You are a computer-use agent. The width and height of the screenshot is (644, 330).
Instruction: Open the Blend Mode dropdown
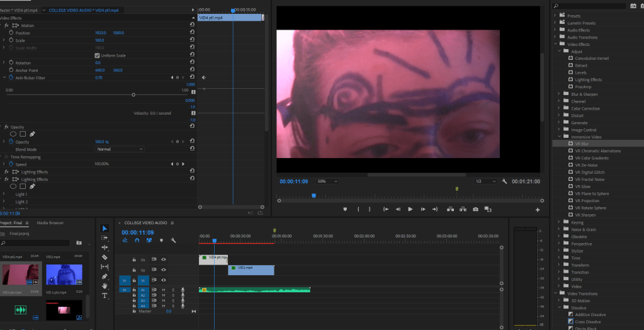[x=120, y=149]
